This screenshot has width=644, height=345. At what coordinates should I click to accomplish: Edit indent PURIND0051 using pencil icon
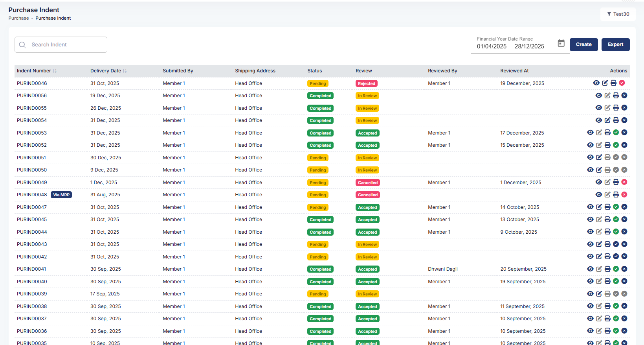pyautogui.click(x=599, y=157)
